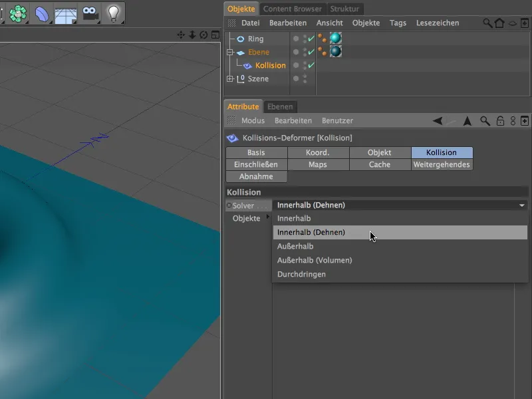The width and height of the screenshot is (532, 399).
Task: Click the teal material thumbnail next to Ring
Action: [x=335, y=39]
